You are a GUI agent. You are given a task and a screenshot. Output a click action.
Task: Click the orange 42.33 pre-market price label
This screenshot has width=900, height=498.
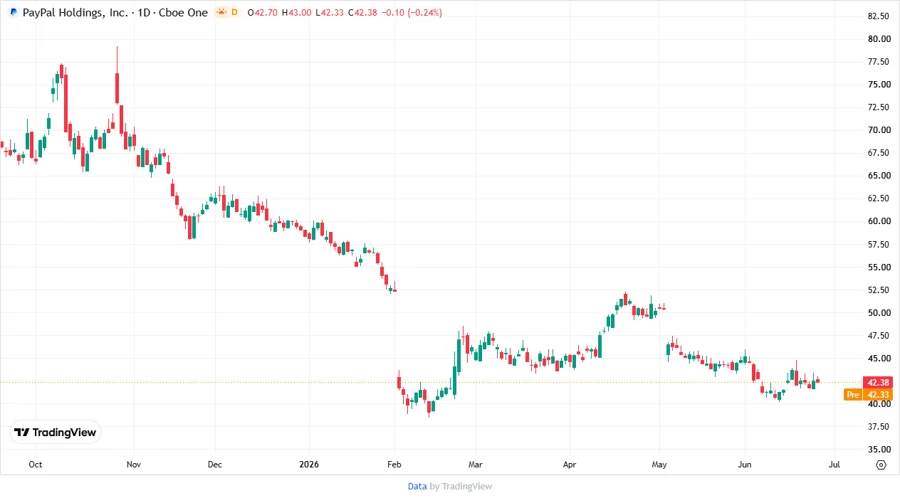pos(878,395)
